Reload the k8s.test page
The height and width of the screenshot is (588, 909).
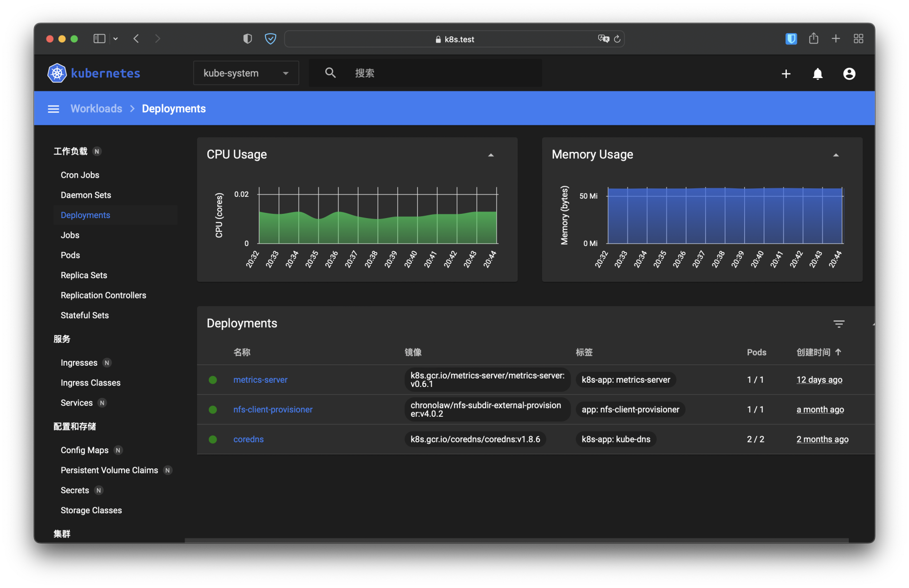click(617, 39)
